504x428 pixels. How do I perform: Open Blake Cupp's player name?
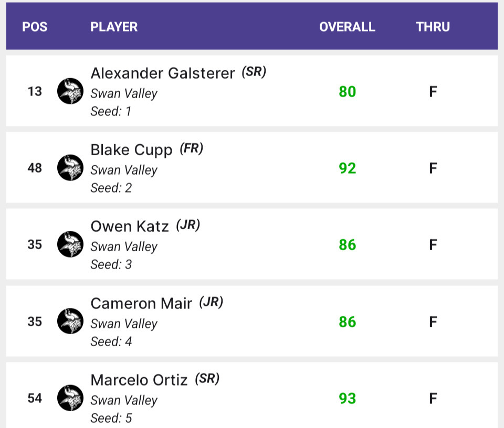(x=131, y=150)
